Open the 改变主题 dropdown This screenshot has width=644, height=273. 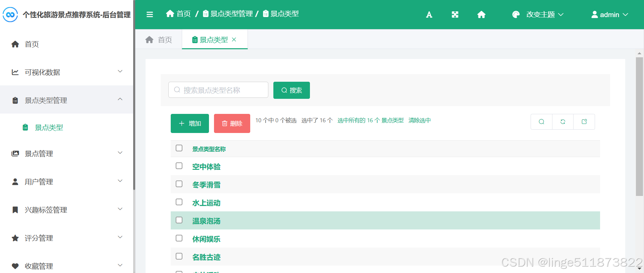tap(538, 14)
